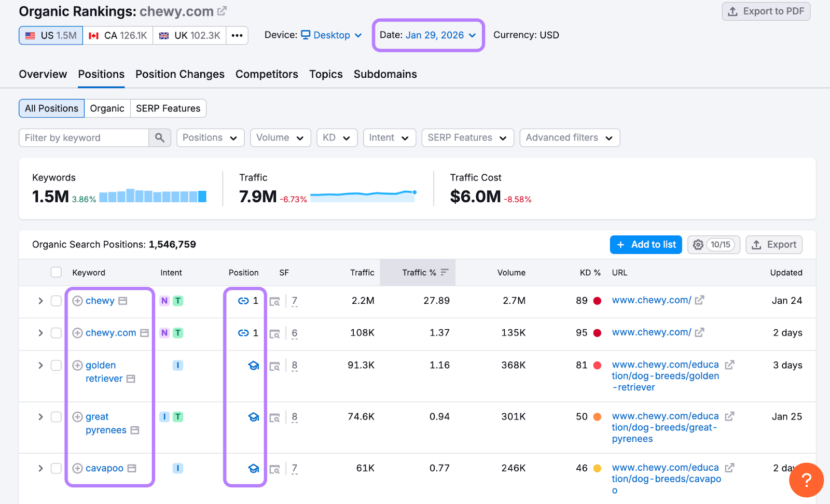Select the SERP Features positions tab

click(x=168, y=108)
